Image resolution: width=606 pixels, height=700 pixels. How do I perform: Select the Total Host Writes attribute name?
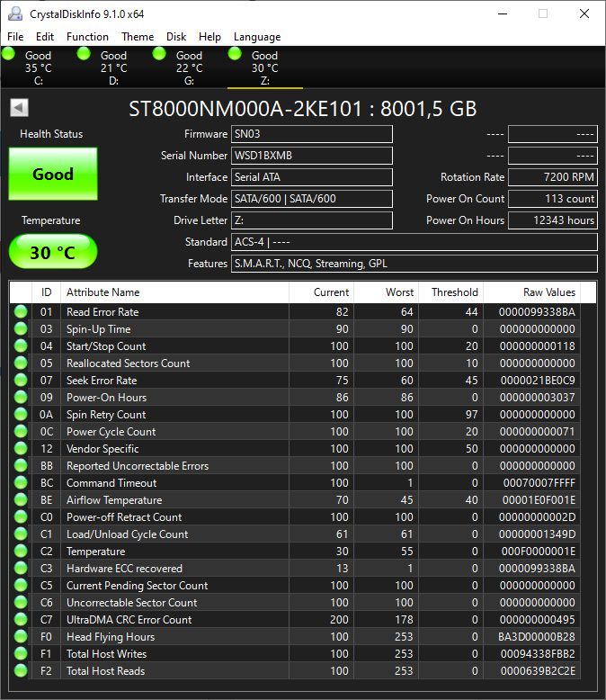click(x=106, y=654)
